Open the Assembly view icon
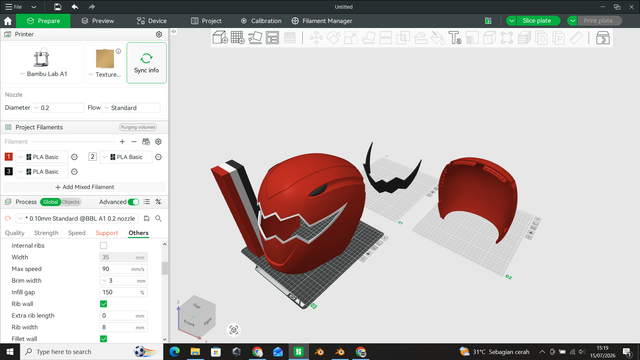The image size is (640, 360). 603,38
